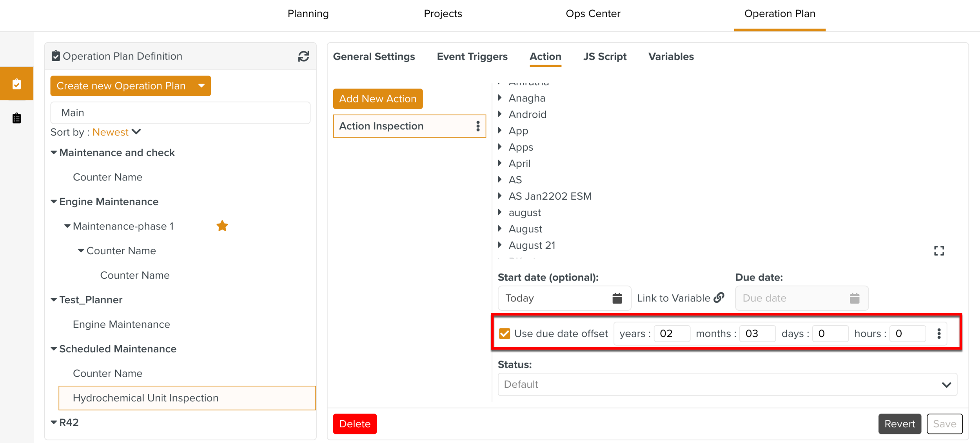Open Action Inspection three-dot menu
Screen dimensions: 980x443
(477, 126)
